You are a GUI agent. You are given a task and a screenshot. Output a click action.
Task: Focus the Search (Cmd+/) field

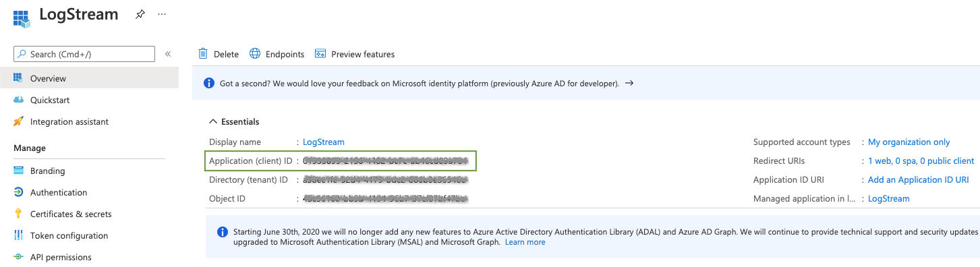click(x=84, y=54)
